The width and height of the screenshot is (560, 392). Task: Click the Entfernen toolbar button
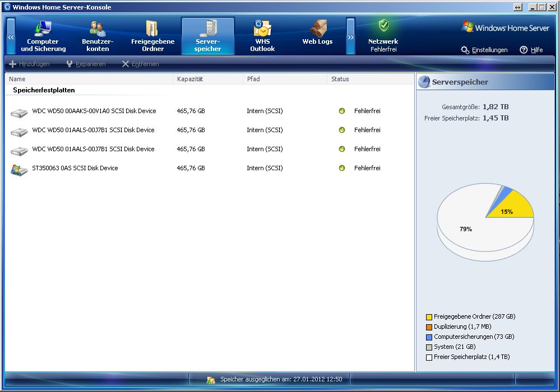coord(140,64)
